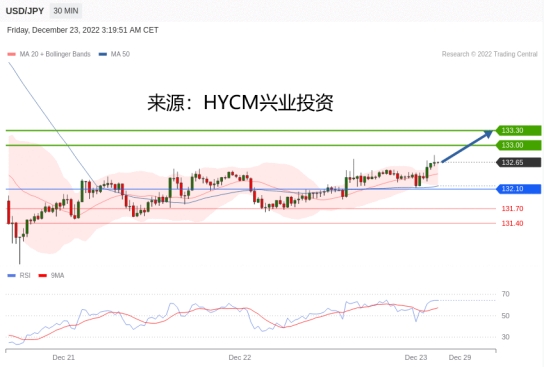The width and height of the screenshot is (554, 367).
Task: Click the Dec 21 date axis label
Action: click(64, 357)
